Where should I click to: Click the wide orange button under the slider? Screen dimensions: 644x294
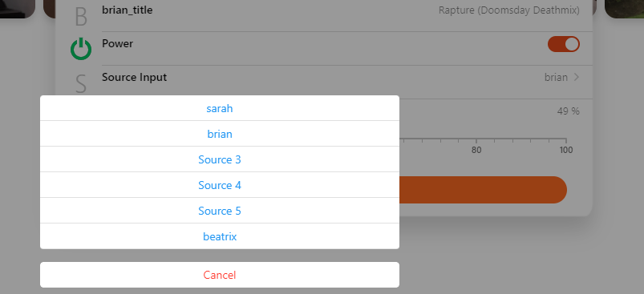pos(483,190)
